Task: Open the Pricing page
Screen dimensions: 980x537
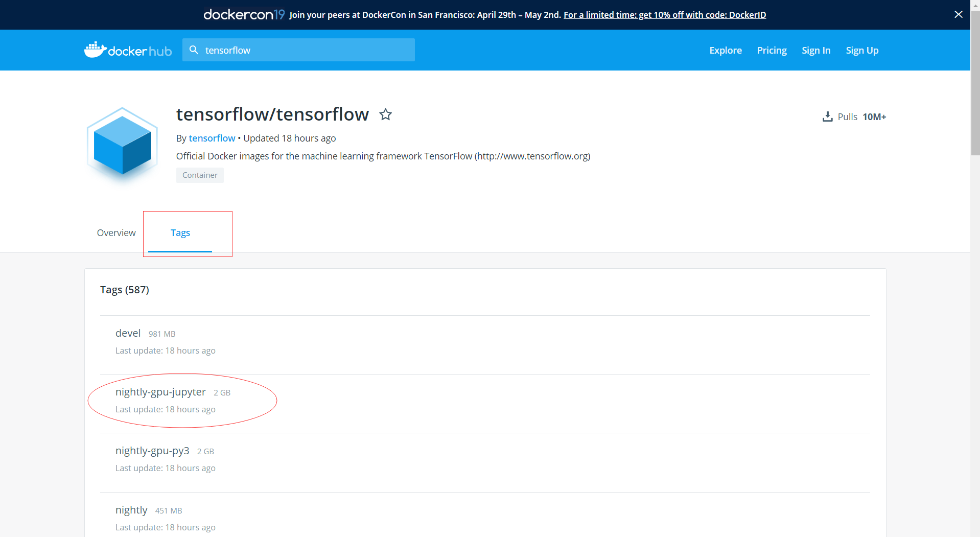Action: (x=772, y=50)
